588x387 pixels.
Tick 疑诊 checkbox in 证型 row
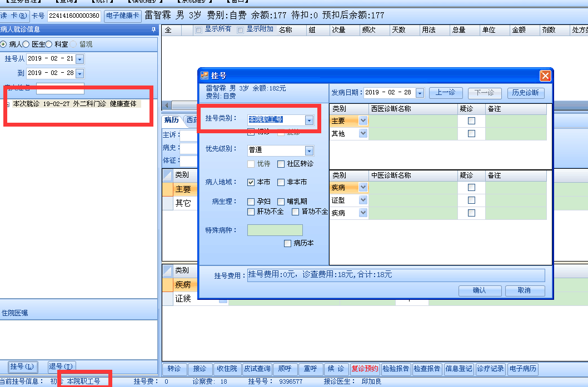point(471,200)
